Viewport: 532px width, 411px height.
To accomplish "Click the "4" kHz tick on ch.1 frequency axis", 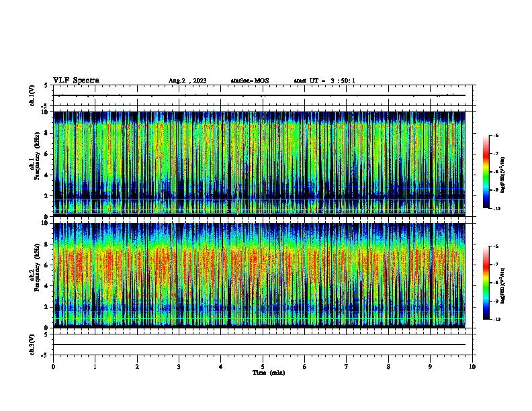I will [47, 175].
